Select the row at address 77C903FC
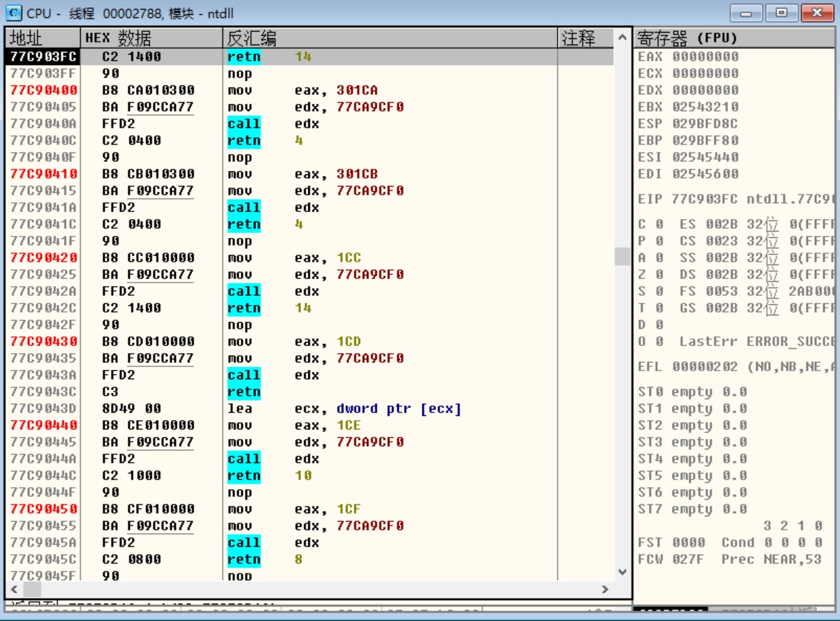Viewport: 840px width, 621px height. pyautogui.click(x=310, y=57)
